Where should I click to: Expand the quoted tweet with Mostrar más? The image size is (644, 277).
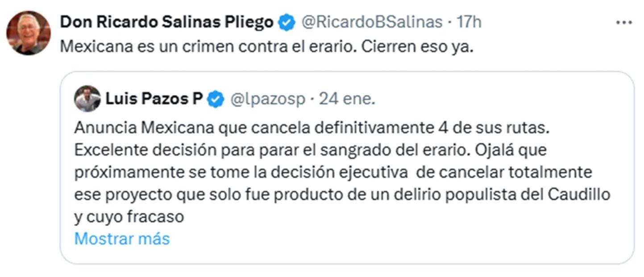click(122, 239)
